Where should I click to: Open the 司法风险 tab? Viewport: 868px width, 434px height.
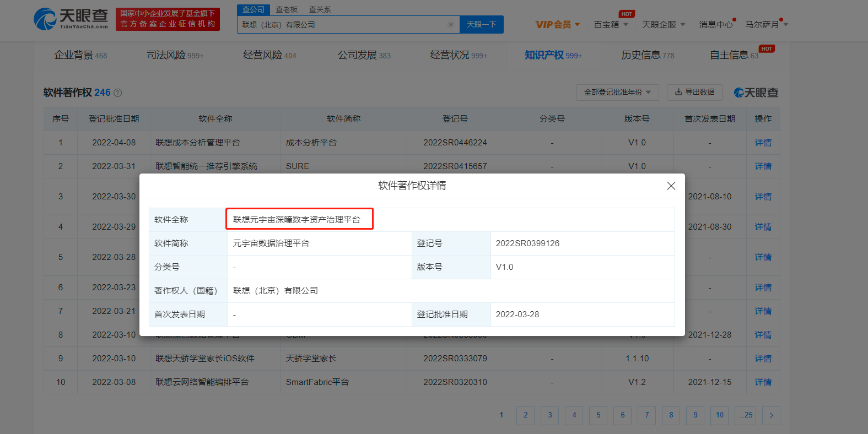click(175, 55)
